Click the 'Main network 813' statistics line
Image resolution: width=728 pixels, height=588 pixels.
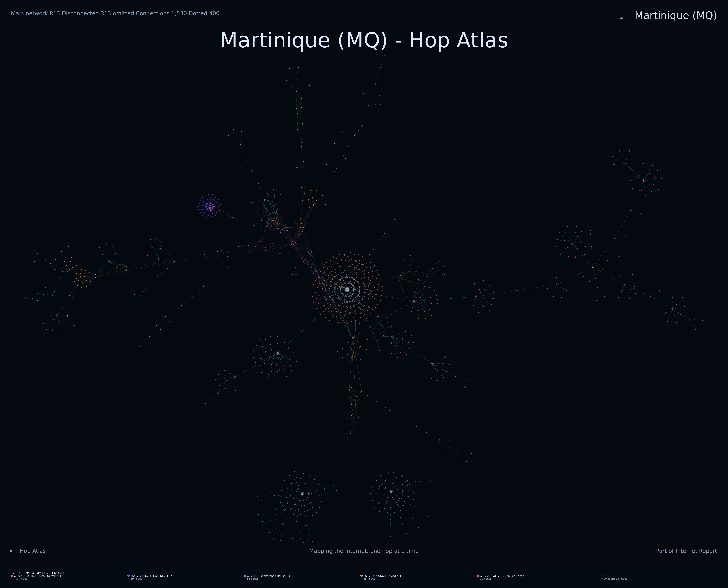pyautogui.click(x=115, y=14)
